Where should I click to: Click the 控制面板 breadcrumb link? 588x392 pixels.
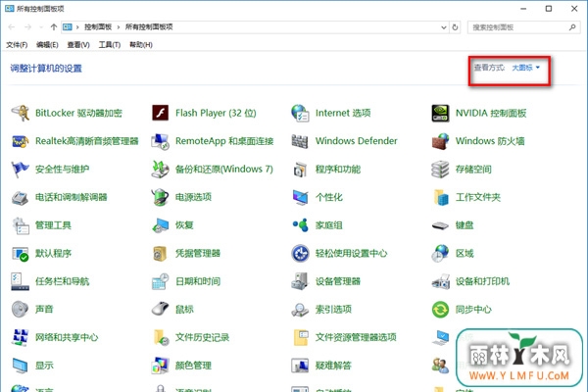pos(98,27)
